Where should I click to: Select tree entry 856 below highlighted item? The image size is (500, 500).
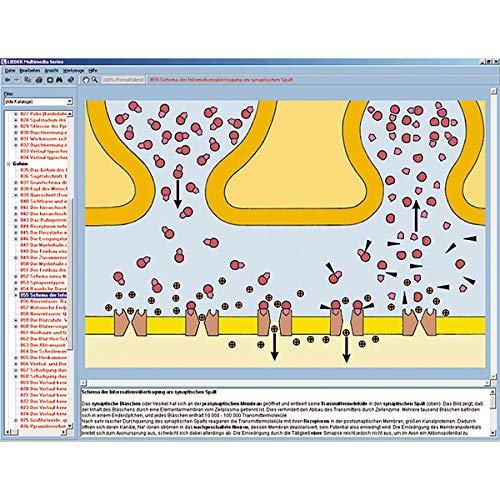(44, 301)
